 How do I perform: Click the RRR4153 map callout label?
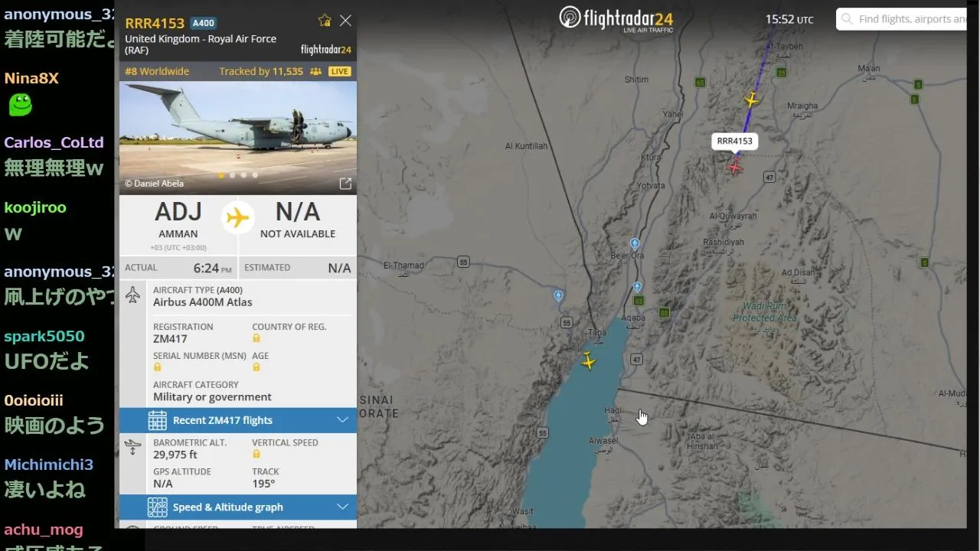[x=735, y=141]
